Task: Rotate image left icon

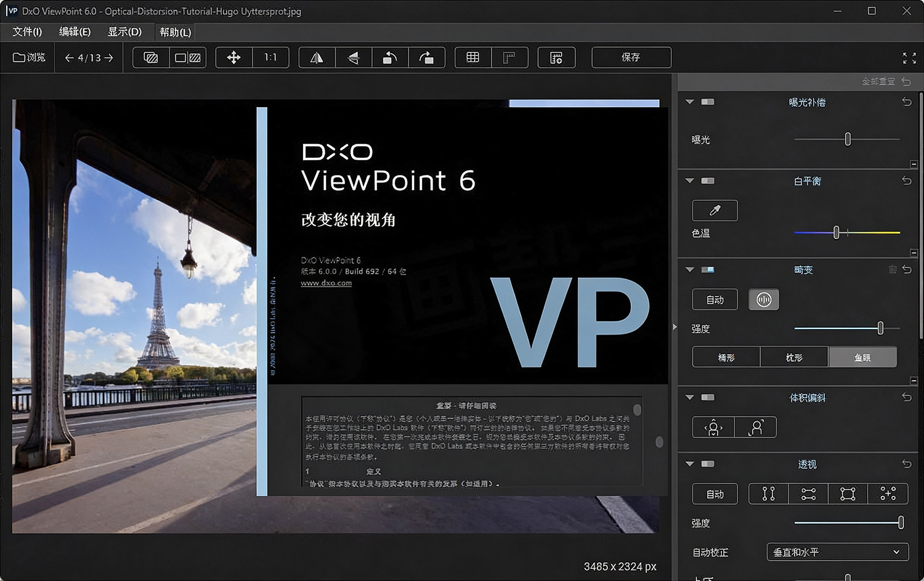Action: (x=389, y=57)
